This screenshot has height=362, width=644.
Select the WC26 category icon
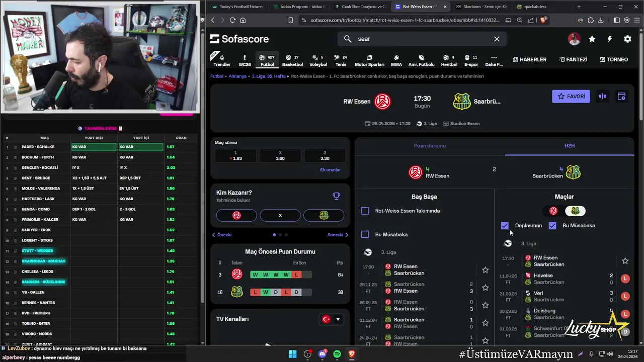[x=245, y=60]
